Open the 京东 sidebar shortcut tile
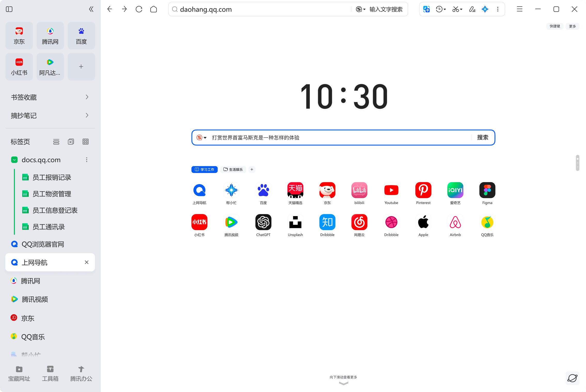The image size is (586, 392). (x=19, y=36)
